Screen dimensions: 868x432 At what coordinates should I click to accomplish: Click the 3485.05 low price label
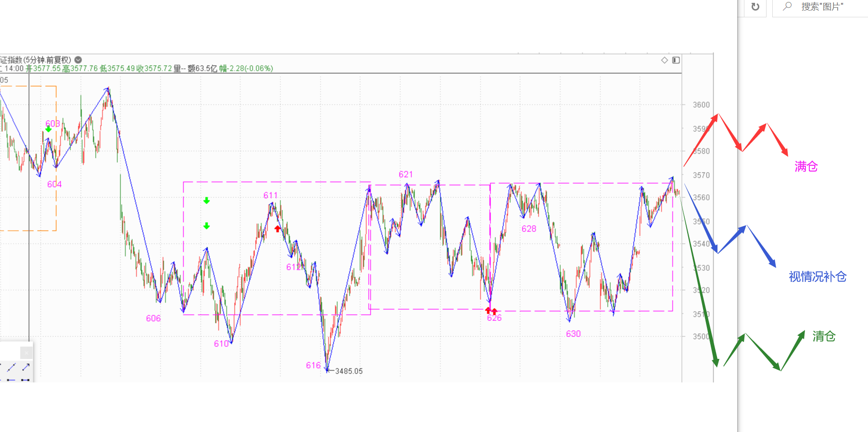click(349, 371)
